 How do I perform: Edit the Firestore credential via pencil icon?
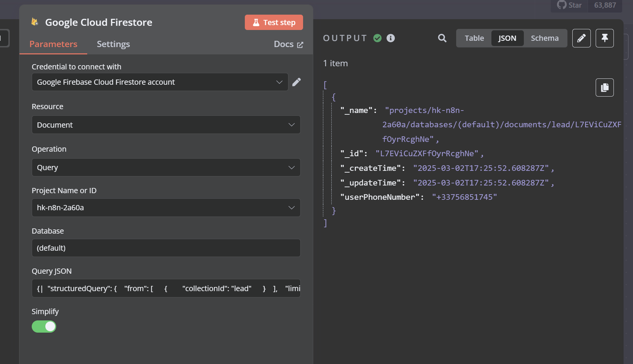coord(296,82)
